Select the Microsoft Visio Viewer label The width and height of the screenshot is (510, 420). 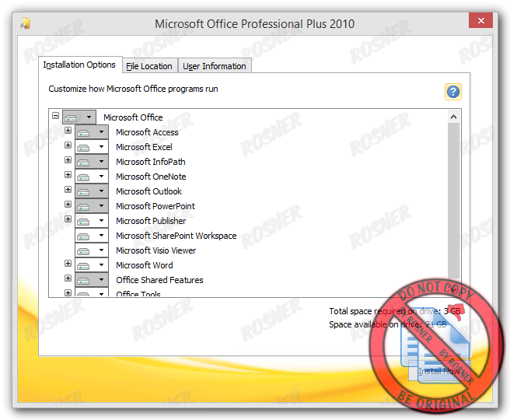coord(156,250)
